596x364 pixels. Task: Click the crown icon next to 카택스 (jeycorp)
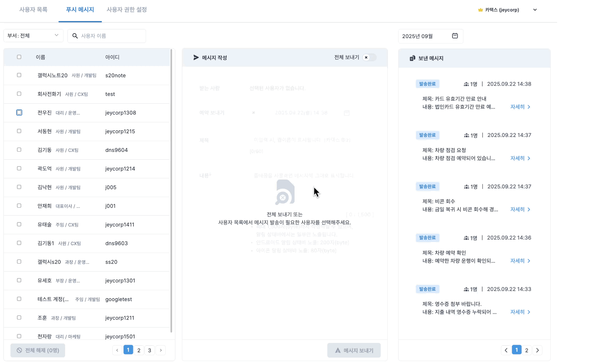click(x=480, y=10)
